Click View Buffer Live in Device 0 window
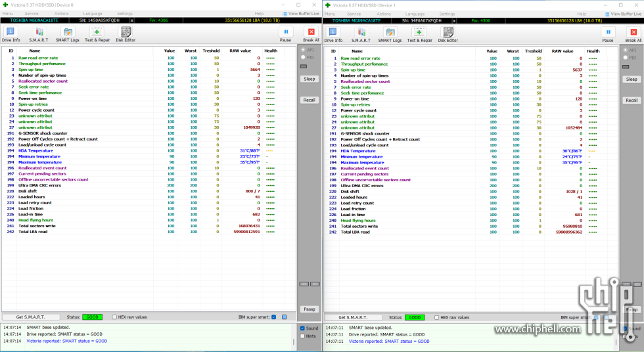The width and height of the screenshot is (644, 352). [x=301, y=14]
